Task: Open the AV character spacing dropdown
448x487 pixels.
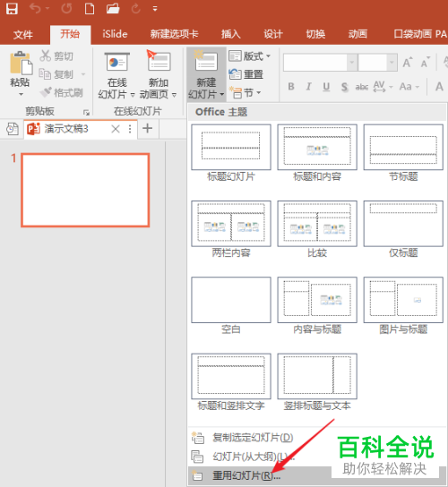Action: [383, 87]
